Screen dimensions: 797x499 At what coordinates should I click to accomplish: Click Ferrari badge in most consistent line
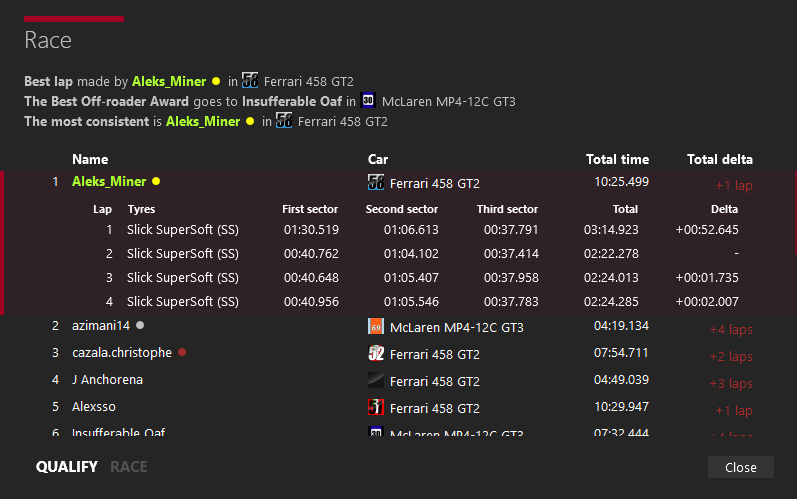pos(284,121)
